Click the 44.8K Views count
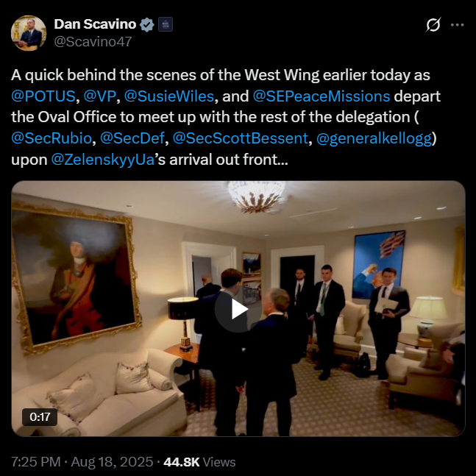This screenshot has width=476, height=476. pyautogui.click(x=199, y=462)
